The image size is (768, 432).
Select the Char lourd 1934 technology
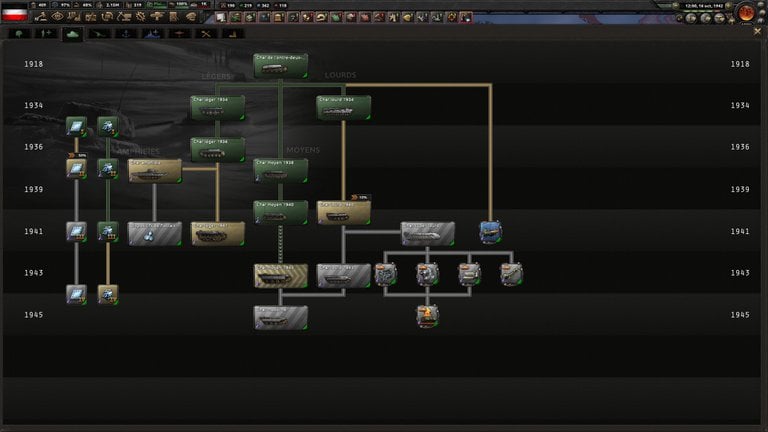point(343,108)
